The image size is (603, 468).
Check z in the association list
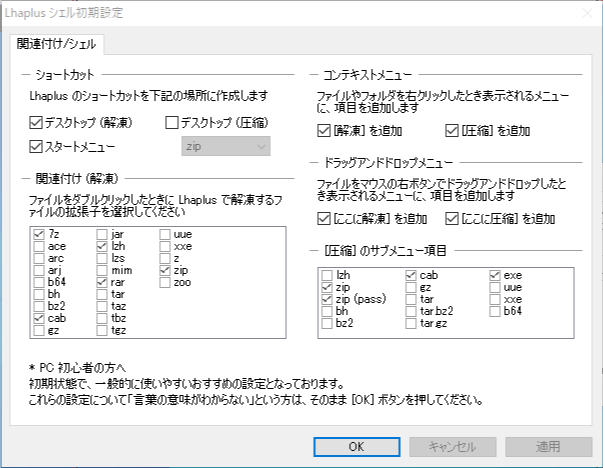(165, 258)
